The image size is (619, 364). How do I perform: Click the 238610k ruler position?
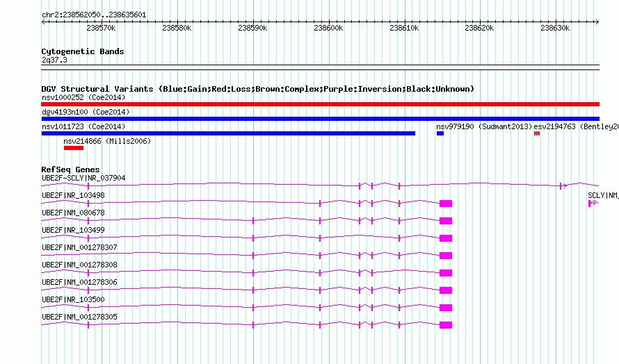point(404,28)
